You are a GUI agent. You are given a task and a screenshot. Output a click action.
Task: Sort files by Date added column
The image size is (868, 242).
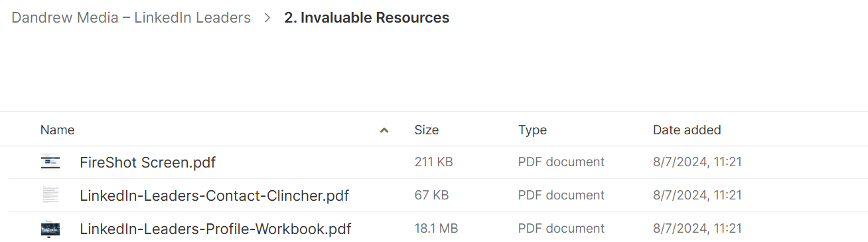pos(687,130)
